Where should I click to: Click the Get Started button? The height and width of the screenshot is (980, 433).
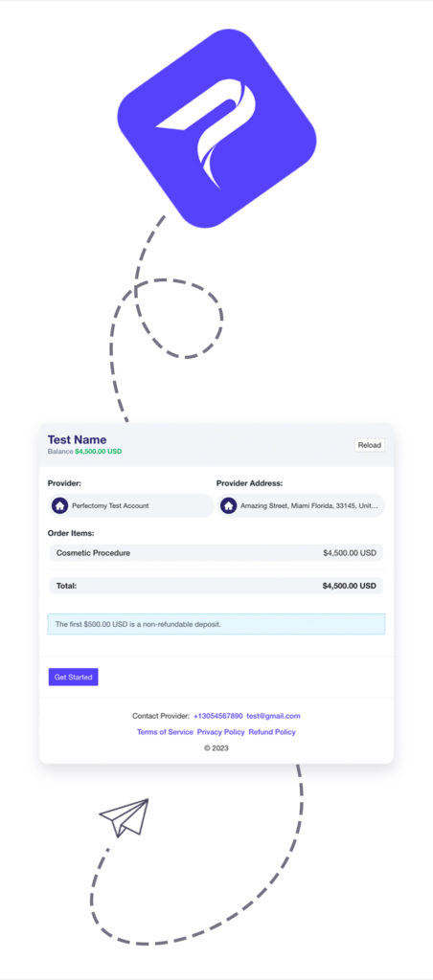[73, 677]
